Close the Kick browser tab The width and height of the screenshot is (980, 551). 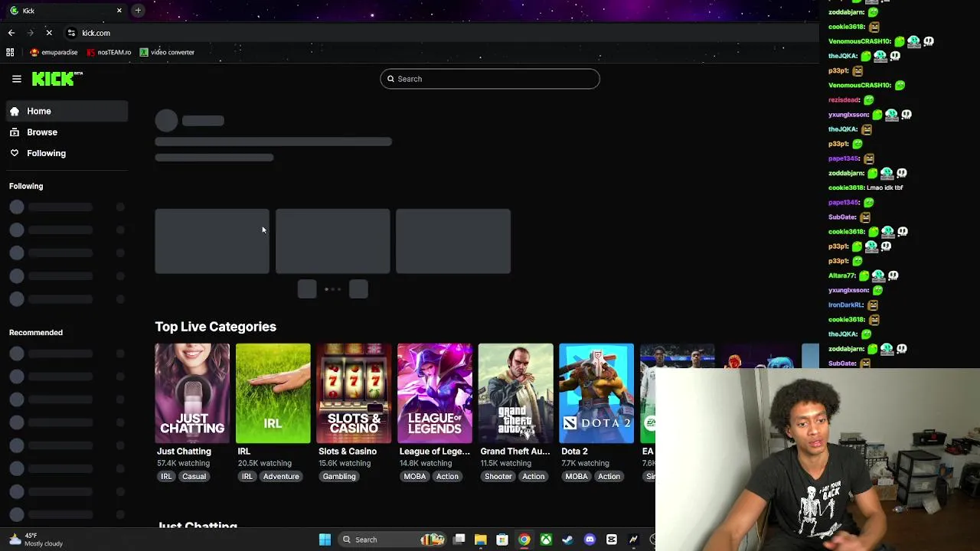pyautogui.click(x=119, y=11)
